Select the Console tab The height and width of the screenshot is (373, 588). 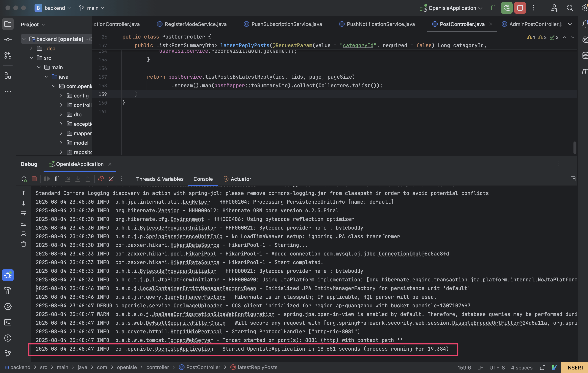tap(203, 179)
